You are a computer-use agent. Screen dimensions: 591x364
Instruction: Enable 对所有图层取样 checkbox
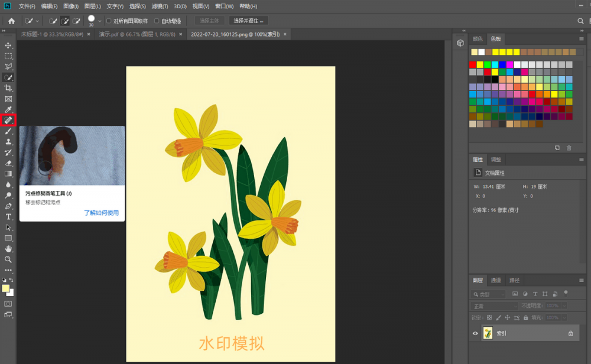pos(109,21)
